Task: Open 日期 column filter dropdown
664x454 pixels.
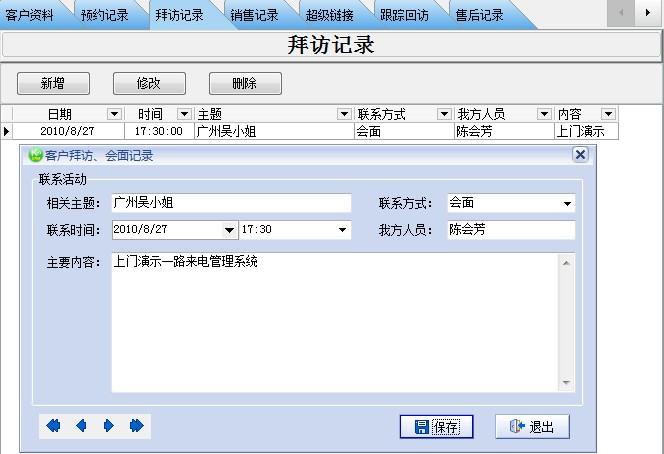Action: coord(114,114)
